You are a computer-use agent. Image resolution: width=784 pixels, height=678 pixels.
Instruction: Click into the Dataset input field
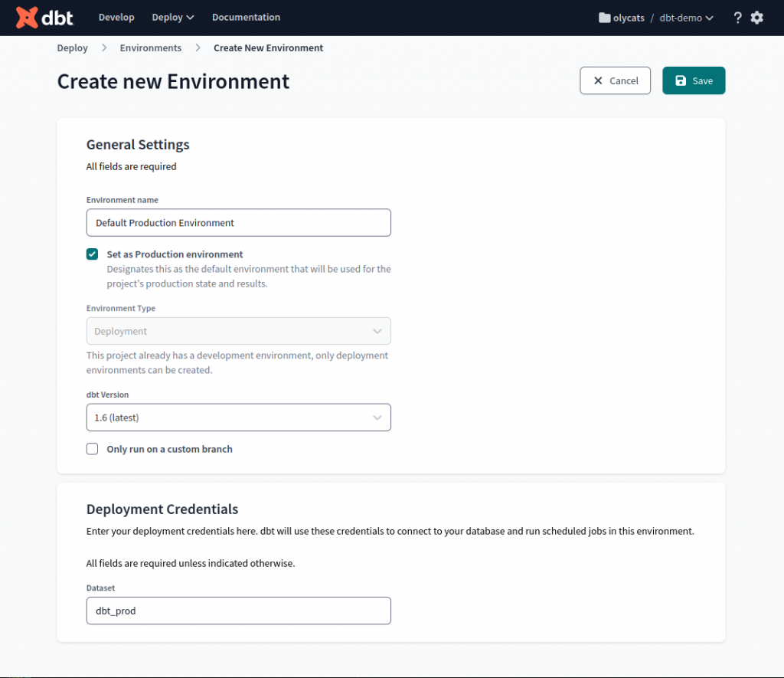(238, 611)
